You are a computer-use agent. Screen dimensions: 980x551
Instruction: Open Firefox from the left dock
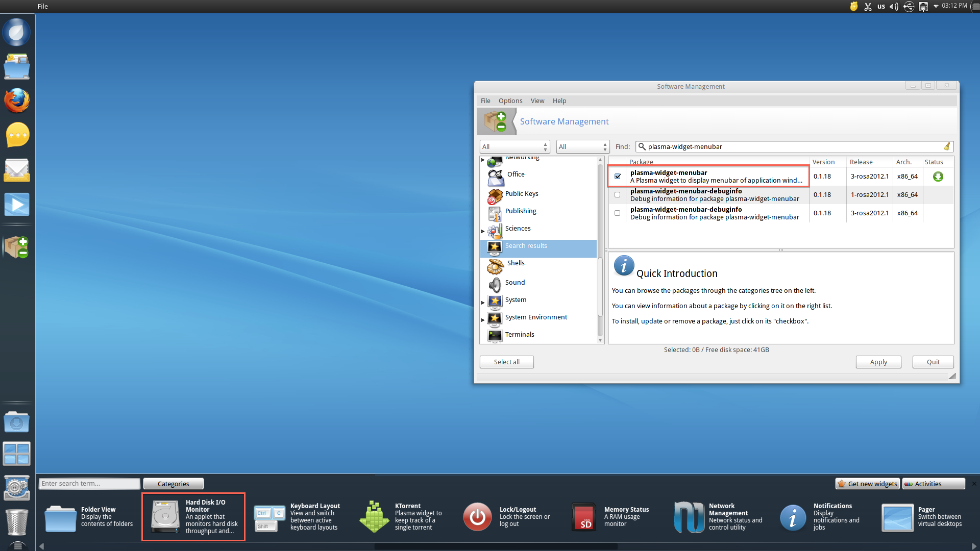(17, 101)
